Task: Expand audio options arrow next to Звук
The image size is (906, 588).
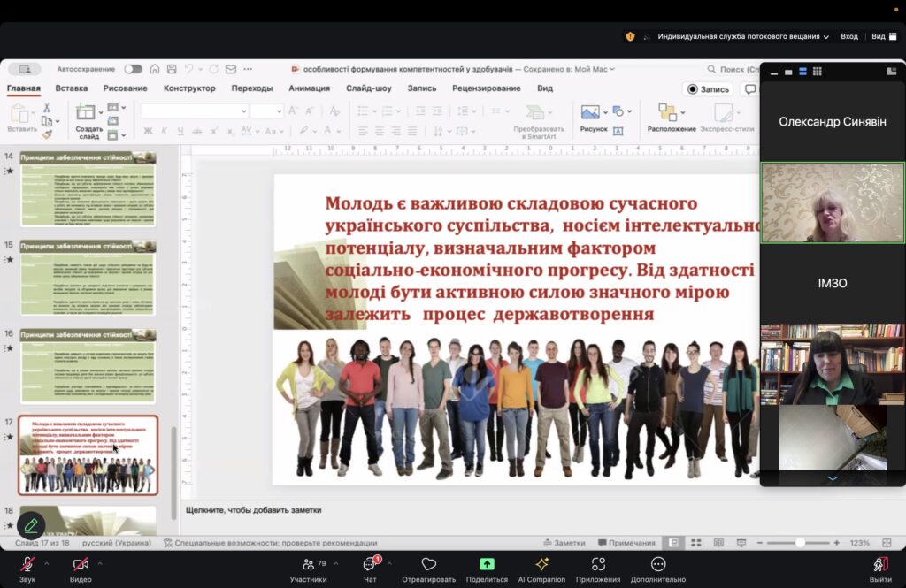Action: point(46,564)
